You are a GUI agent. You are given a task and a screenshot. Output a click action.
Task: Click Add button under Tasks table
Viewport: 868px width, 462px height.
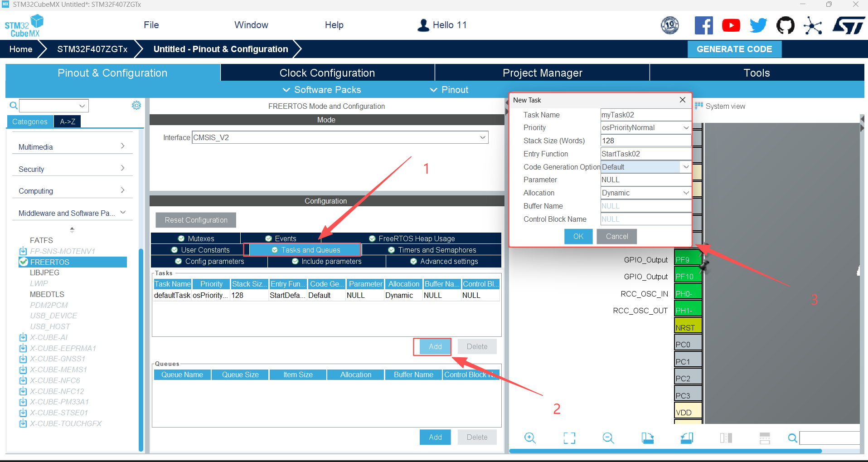(435, 346)
